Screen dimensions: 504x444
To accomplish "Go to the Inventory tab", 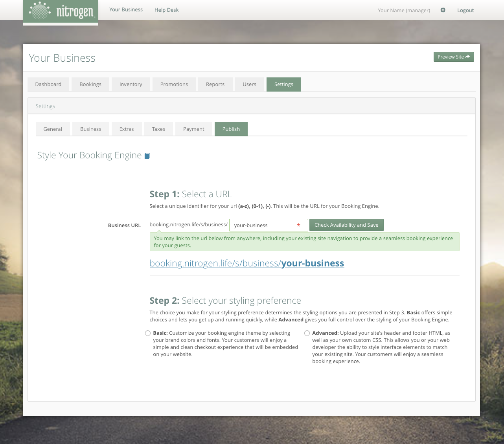I will point(131,84).
